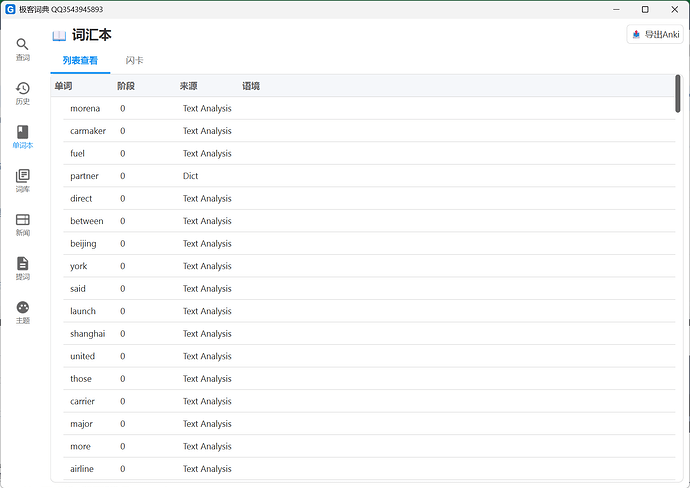Click the word "shanghai" in list
This screenshot has height=488, width=690.
click(x=87, y=334)
